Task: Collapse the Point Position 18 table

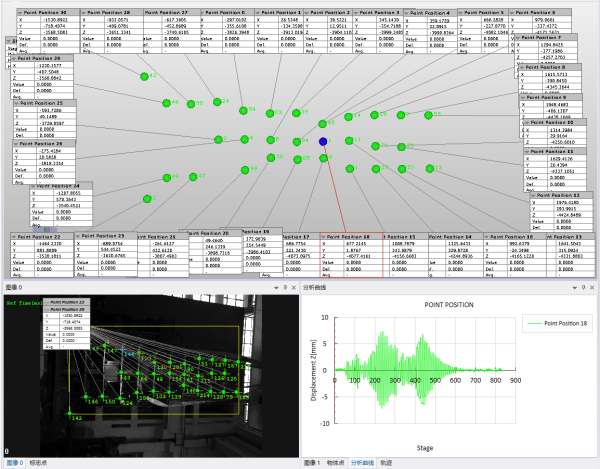Action: 323,237
